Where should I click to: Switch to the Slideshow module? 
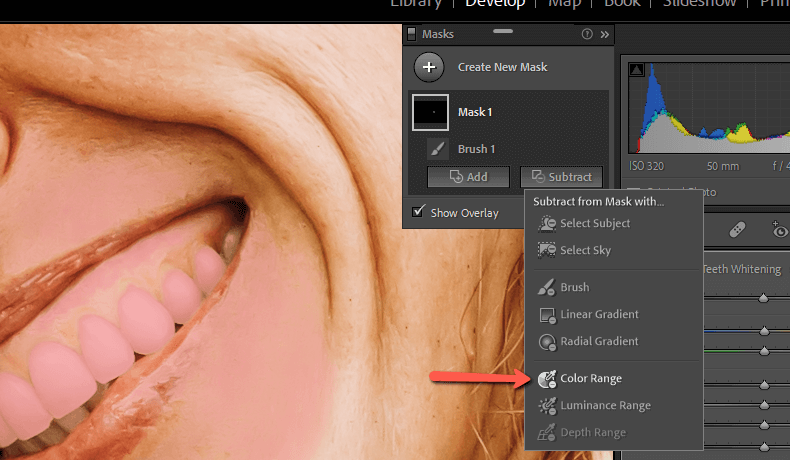pos(699,4)
